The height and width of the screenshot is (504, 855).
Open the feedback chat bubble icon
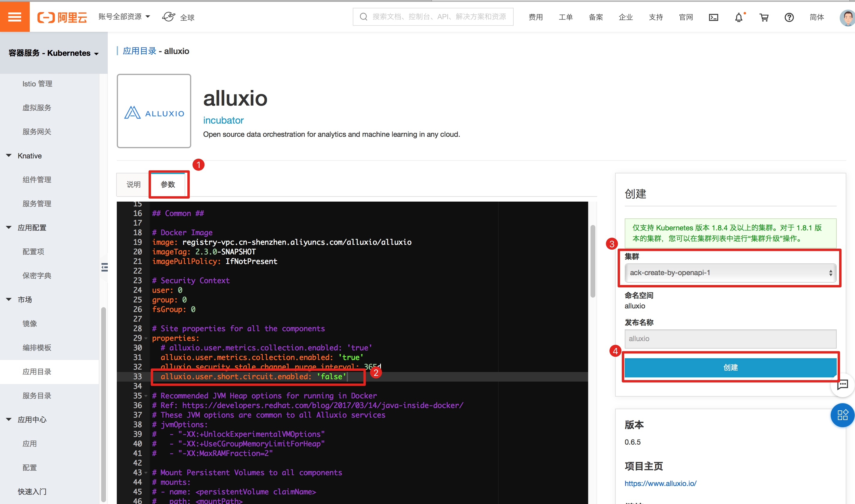coord(842,385)
